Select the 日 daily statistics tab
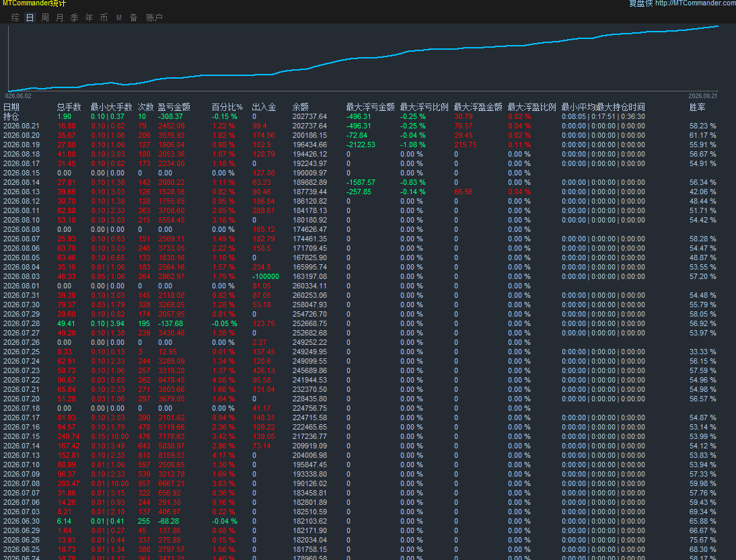Image resolution: width=736 pixels, height=560 pixels. coord(30,17)
